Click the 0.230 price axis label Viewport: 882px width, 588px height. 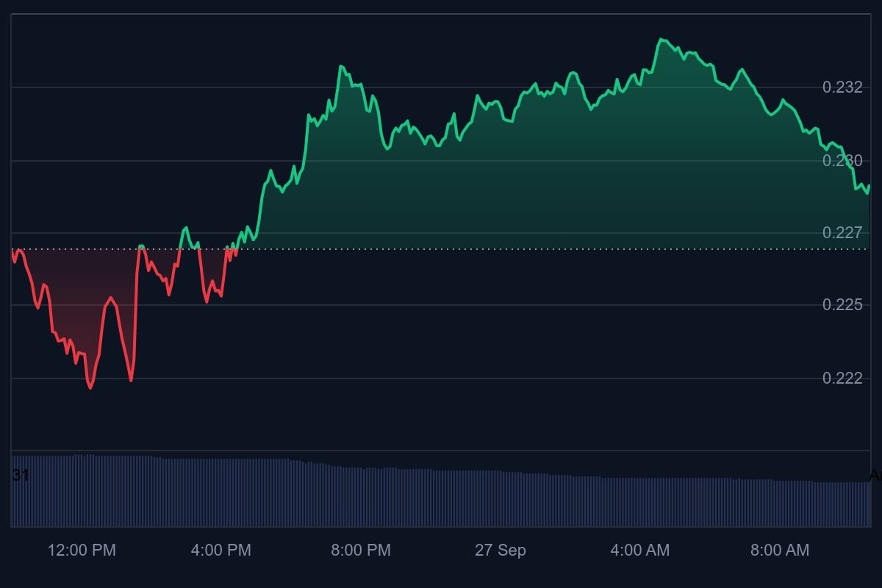[842, 160]
